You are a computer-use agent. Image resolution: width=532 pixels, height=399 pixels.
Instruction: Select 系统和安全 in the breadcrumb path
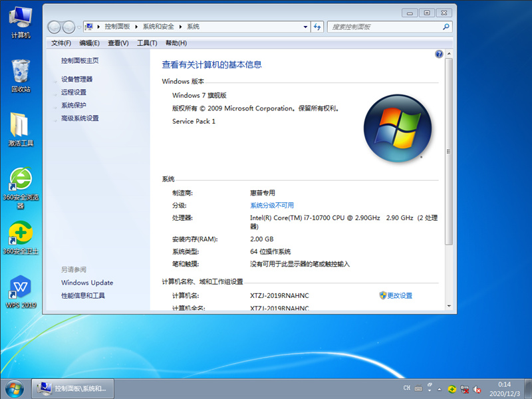(158, 27)
